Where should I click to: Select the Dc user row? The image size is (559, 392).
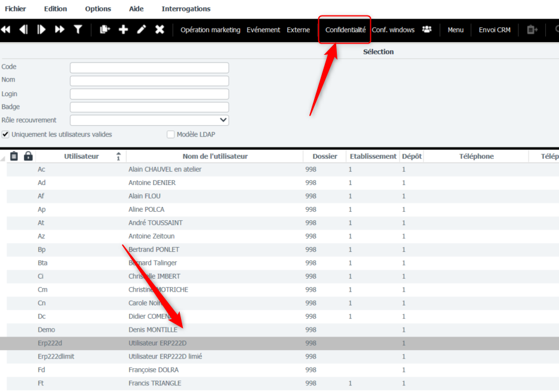pos(282,316)
